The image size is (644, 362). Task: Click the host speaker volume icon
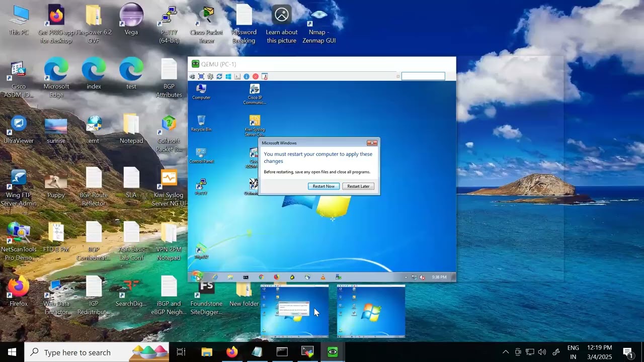pos(542,352)
